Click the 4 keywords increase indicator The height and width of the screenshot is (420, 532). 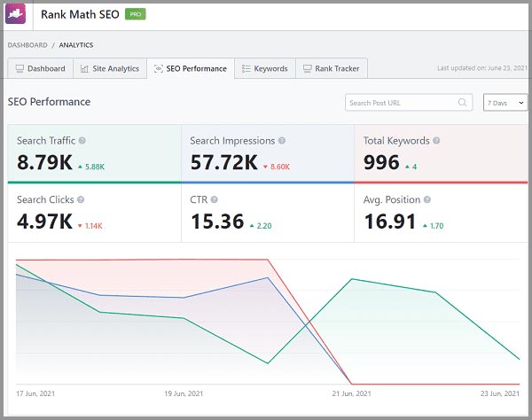coord(411,167)
